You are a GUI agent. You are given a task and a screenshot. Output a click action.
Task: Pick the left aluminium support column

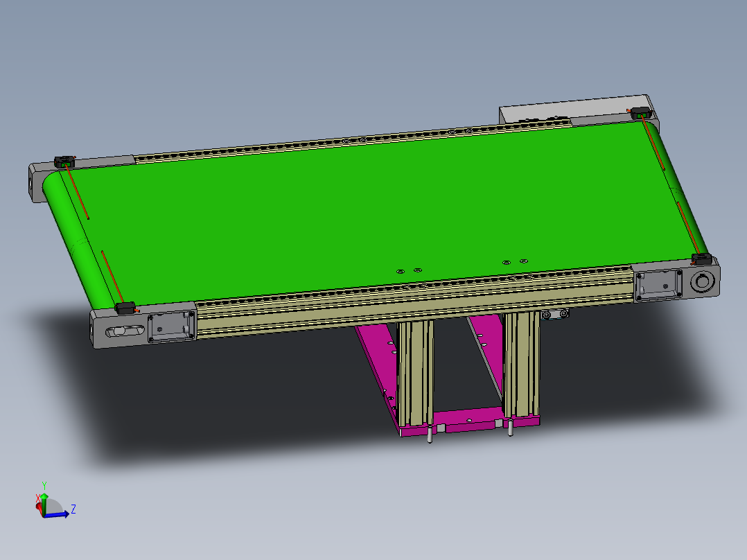point(416,373)
